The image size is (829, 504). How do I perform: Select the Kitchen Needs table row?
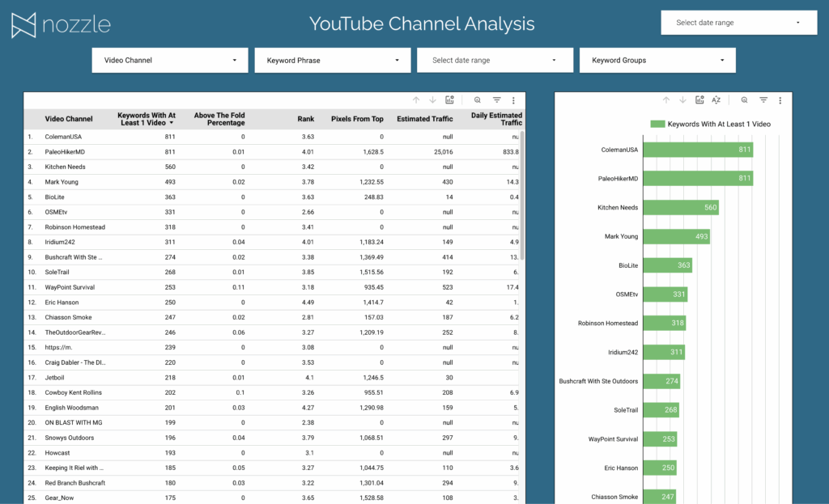point(65,167)
